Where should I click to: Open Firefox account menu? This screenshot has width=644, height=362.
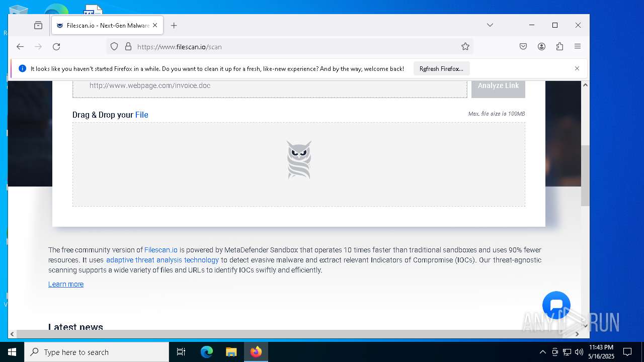click(x=541, y=46)
